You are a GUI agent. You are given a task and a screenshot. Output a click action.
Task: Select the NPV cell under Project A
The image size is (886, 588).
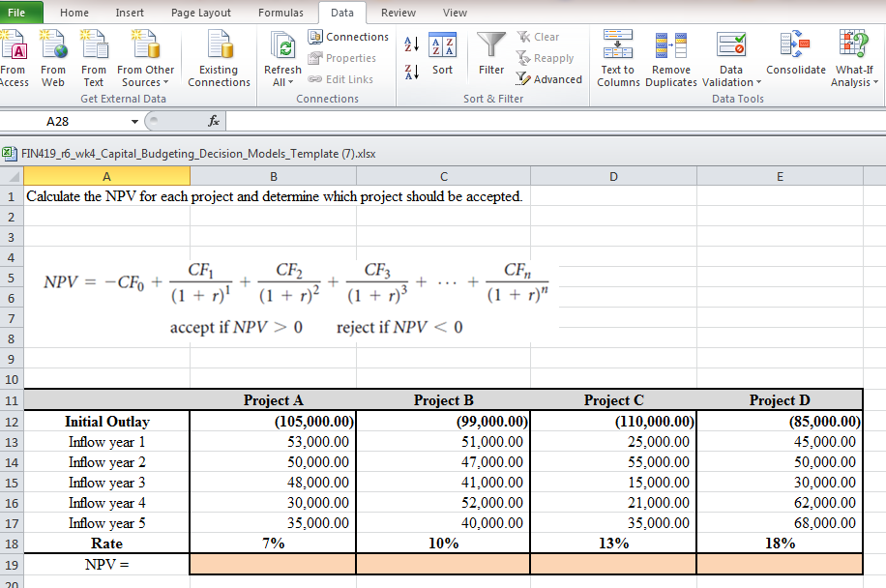tap(272, 564)
